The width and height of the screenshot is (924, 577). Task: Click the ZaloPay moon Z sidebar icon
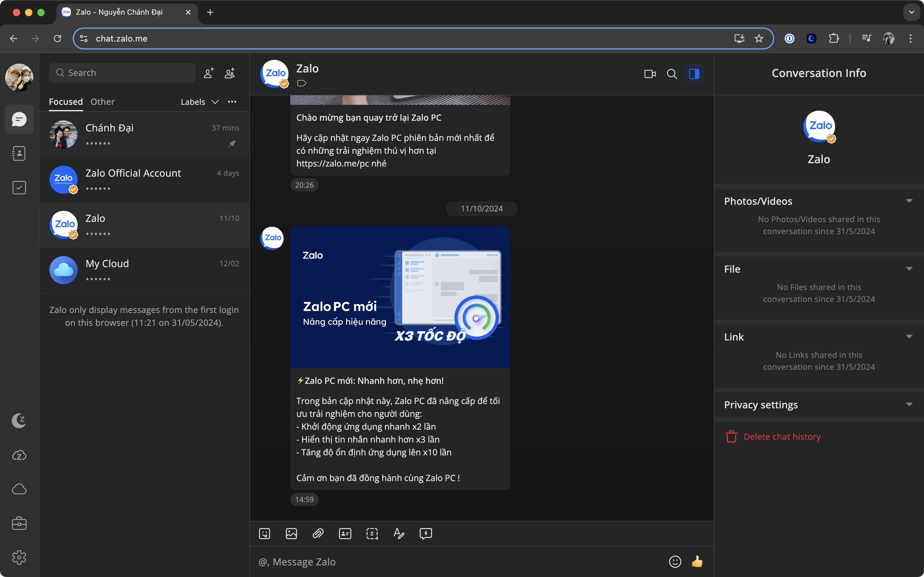pyautogui.click(x=19, y=421)
